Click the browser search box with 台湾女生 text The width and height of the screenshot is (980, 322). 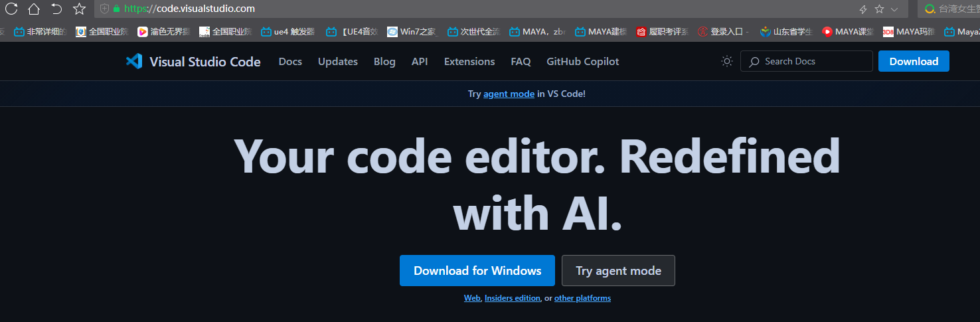[949, 9]
